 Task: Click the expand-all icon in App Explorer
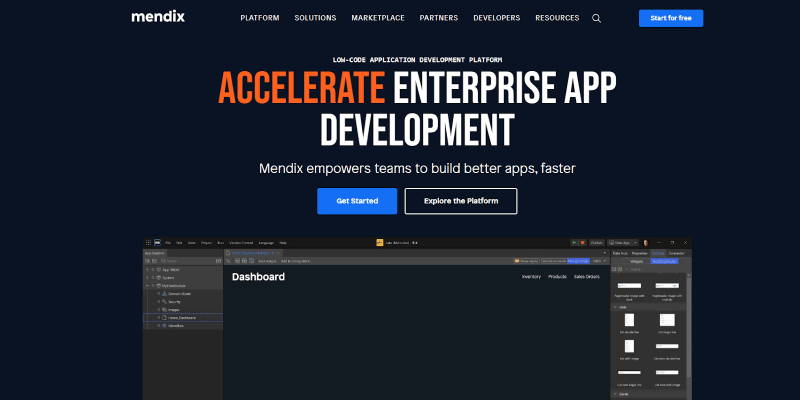point(147,261)
